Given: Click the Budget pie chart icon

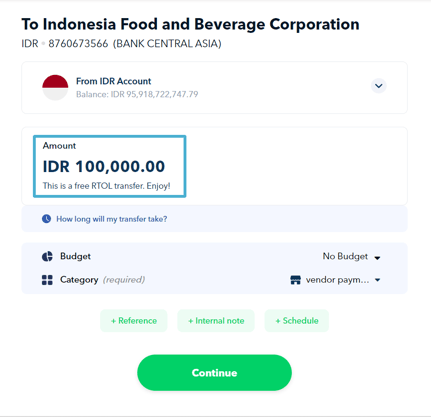Looking at the screenshot, I should tap(47, 256).
